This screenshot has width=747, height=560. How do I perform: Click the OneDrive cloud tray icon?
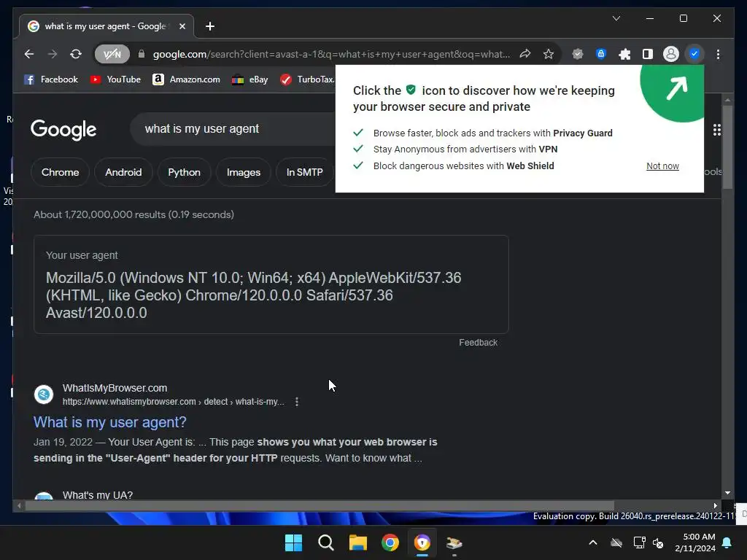(616, 542)
